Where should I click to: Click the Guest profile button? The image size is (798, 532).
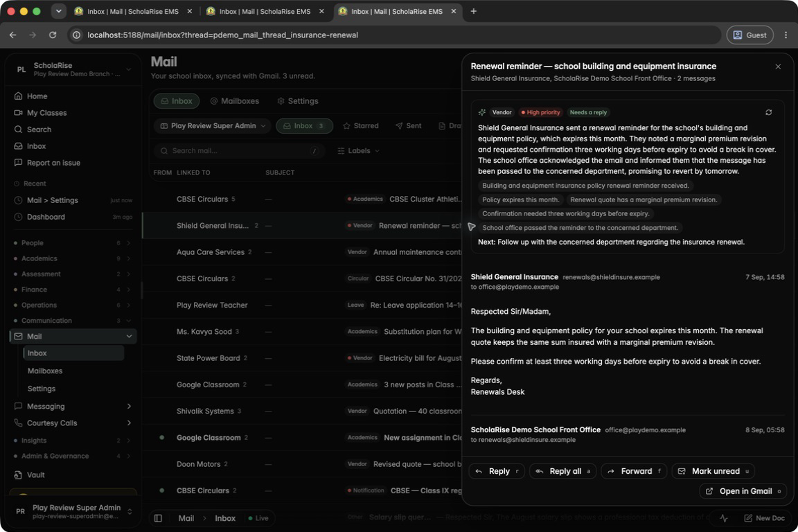(750, 35)
